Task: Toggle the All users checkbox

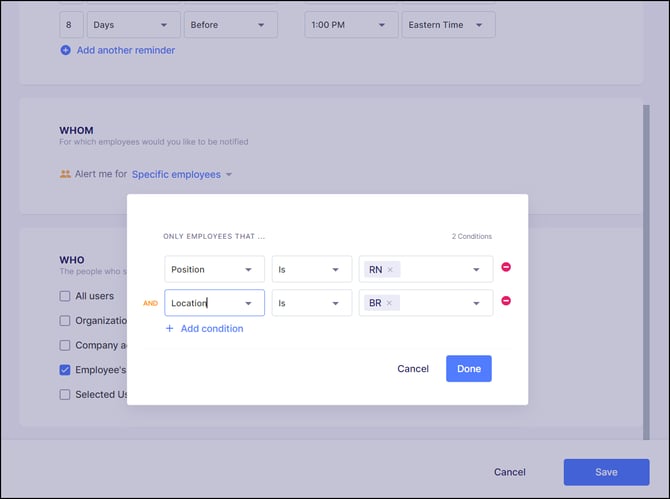Action: point(65,296)
